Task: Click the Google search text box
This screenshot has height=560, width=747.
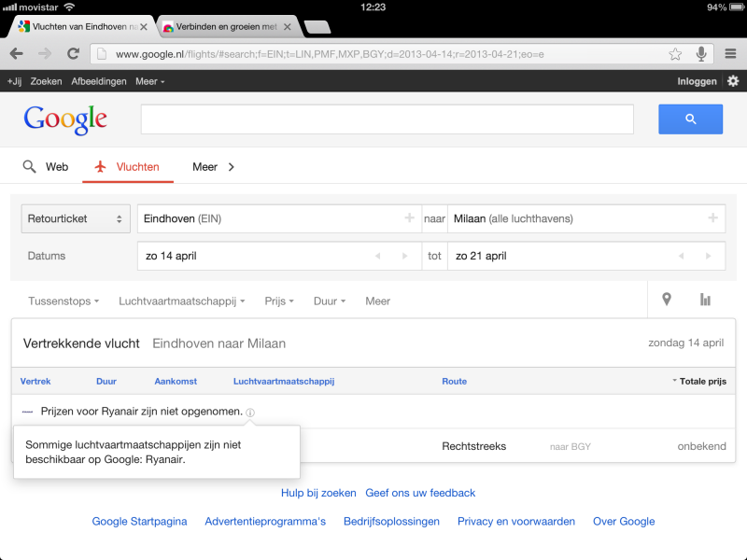Action: [x=387, y=119]
